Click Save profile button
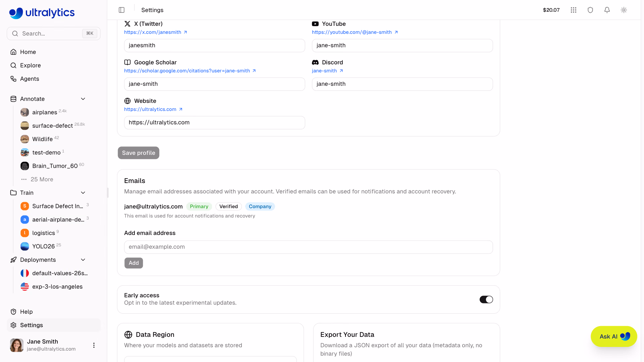This screenshot has width=644, height=362. pyautogui.click(x=139, y=153)
